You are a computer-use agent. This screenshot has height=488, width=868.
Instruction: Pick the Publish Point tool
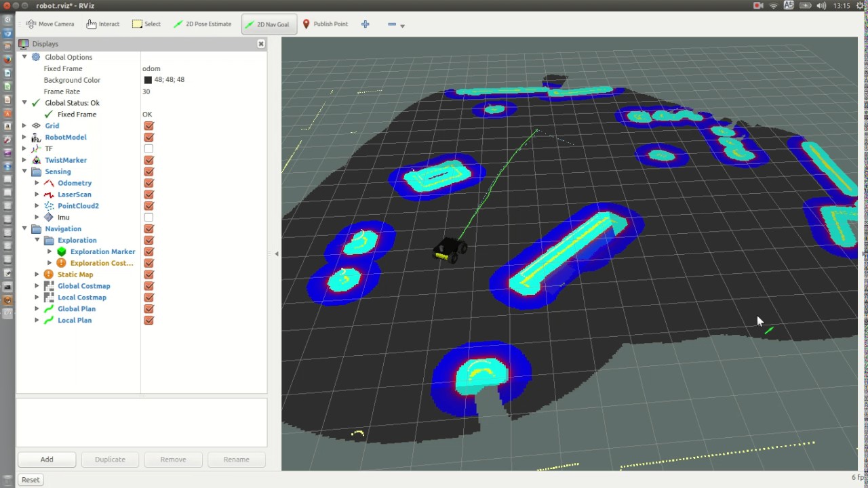pos(325,24)
